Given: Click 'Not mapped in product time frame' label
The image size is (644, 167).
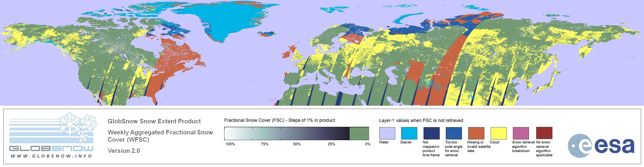Looking at the screenshot, I should pos(431,148).
